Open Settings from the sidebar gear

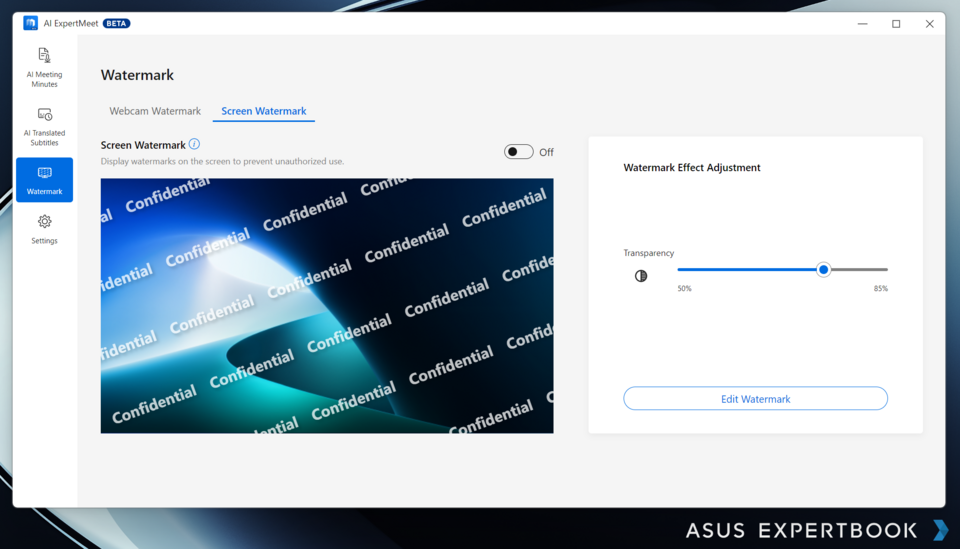(x=44, y=229)
